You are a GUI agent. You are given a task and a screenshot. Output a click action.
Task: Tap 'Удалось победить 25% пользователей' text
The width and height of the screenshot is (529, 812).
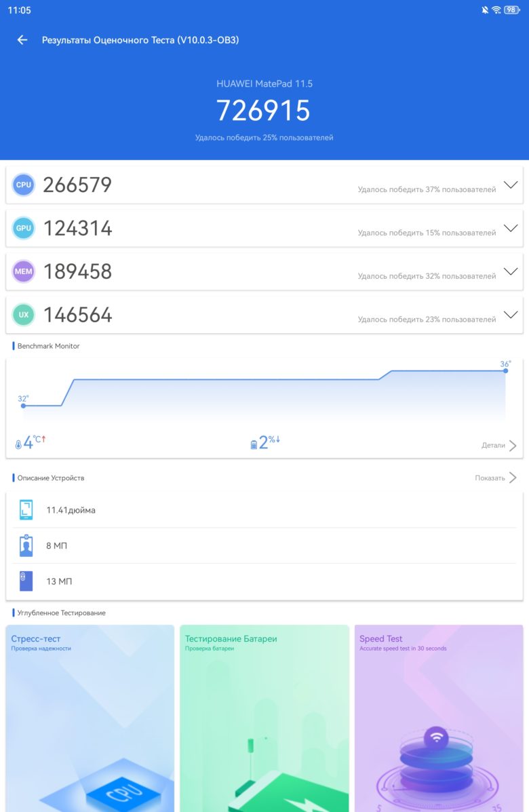pyautogui.click(x=264, y=138)
